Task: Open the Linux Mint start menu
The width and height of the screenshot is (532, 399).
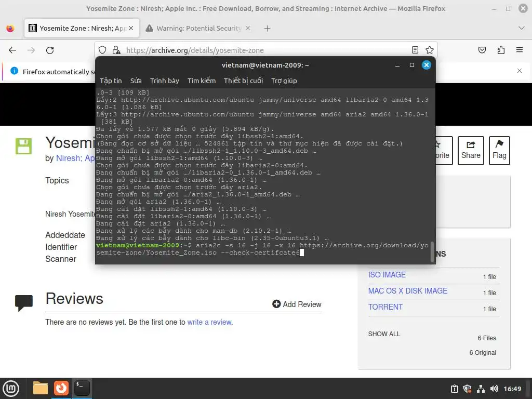Action: point(11,389)
